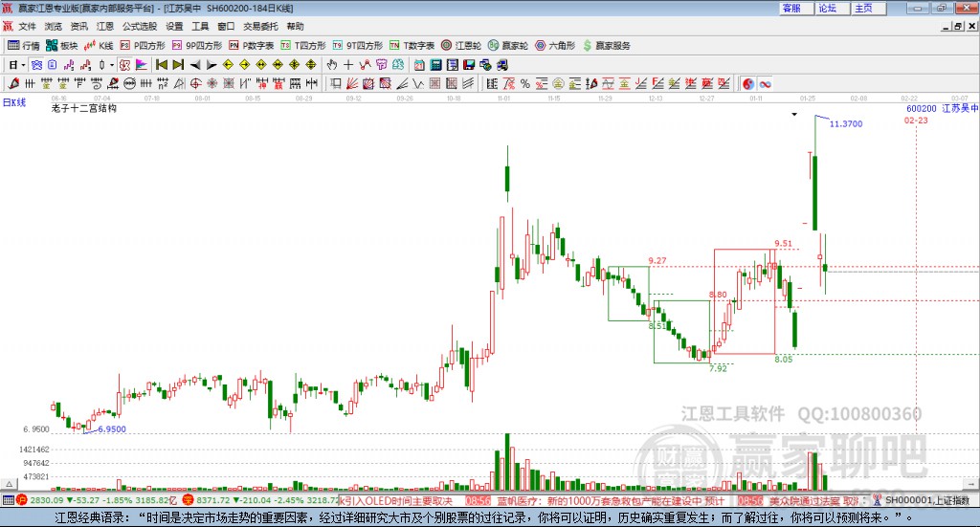Click the 600200 stock code label
Viewport: 980px width, 527px height.
(922, 109)
